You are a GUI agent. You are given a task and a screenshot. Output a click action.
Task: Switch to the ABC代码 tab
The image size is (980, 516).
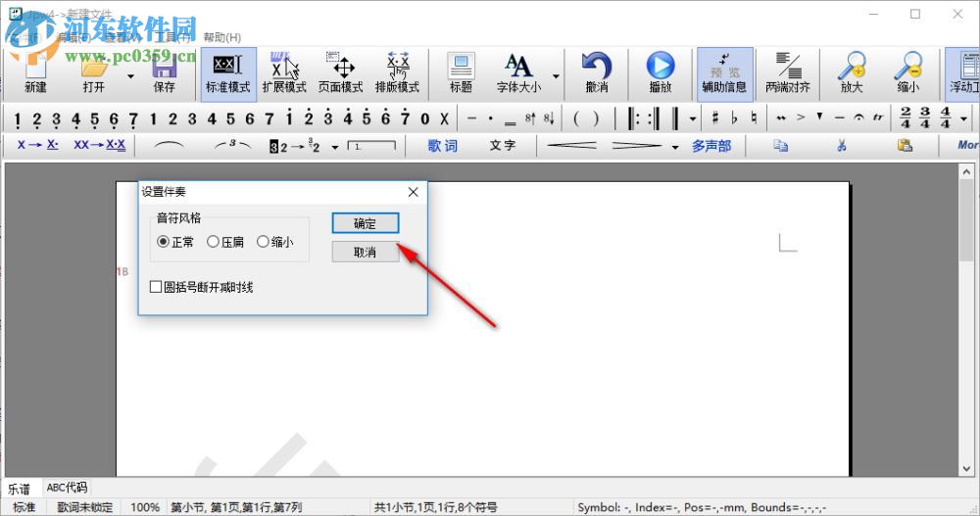(x=67, y=488)
